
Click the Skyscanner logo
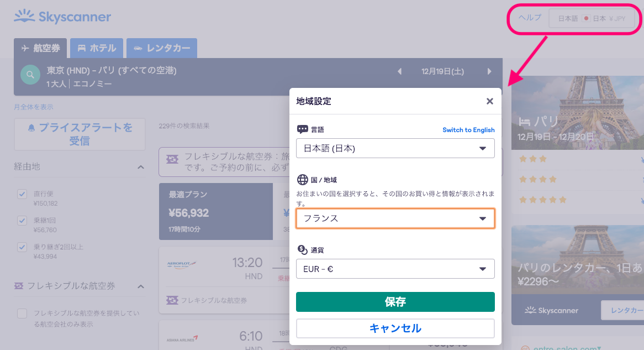62,17
